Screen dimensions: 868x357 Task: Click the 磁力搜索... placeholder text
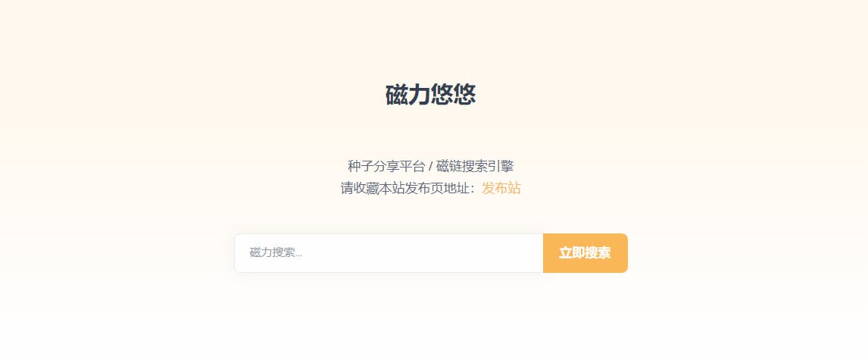pos(276,253)
